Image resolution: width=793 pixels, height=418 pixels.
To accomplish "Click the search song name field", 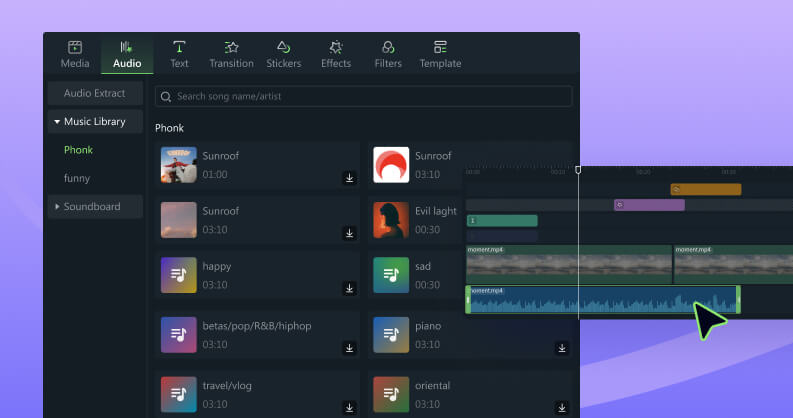I will click(364, 96).
